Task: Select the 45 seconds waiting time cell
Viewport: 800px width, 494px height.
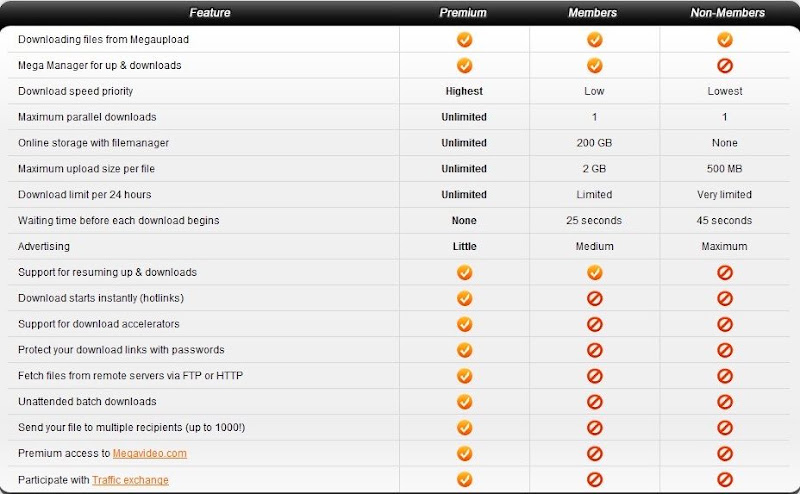Action: (724, 220)
